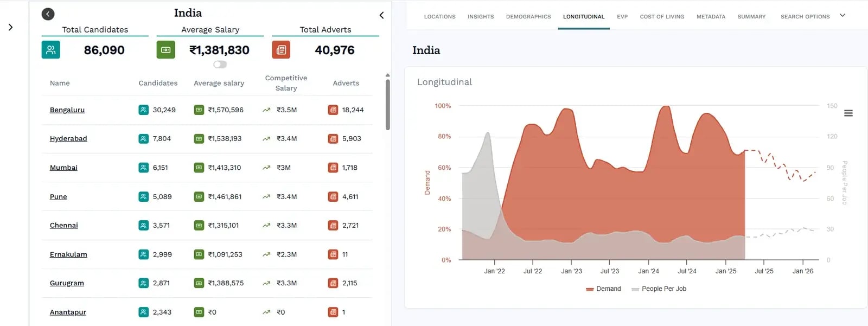
Task: Sort by the Name column header
Action: (x=60, y=84)
